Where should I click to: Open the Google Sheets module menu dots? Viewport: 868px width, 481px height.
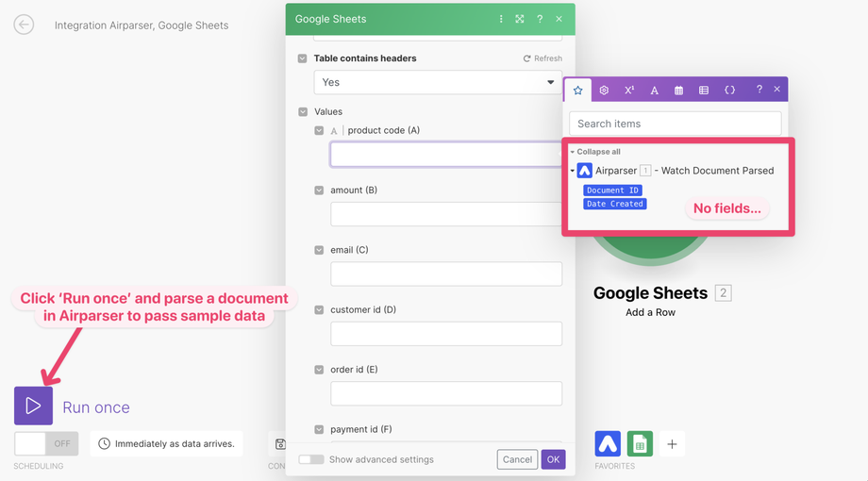tap(501, 19)
